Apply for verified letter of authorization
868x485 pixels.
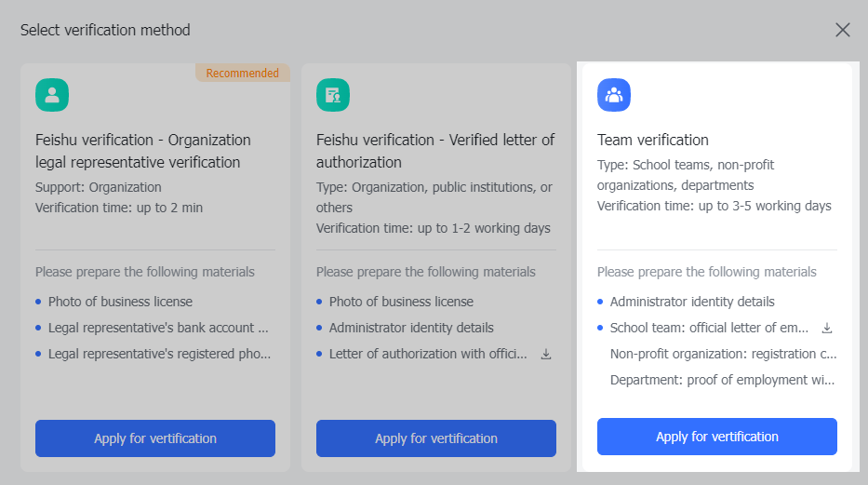pyautogui.click(x=436, y=438)
